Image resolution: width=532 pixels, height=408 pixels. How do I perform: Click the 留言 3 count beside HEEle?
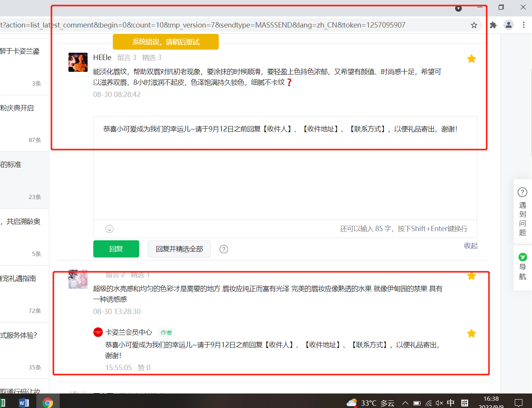[127, 58]
